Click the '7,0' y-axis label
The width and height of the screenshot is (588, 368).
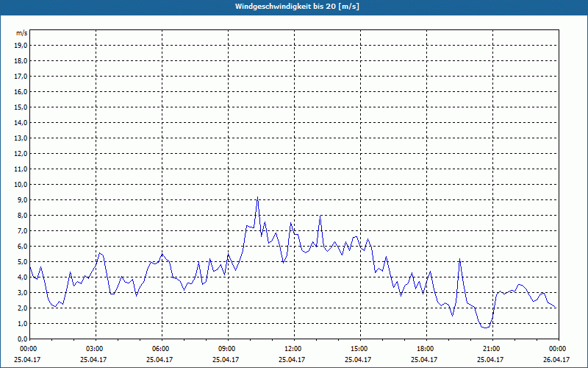click(23, 230)
